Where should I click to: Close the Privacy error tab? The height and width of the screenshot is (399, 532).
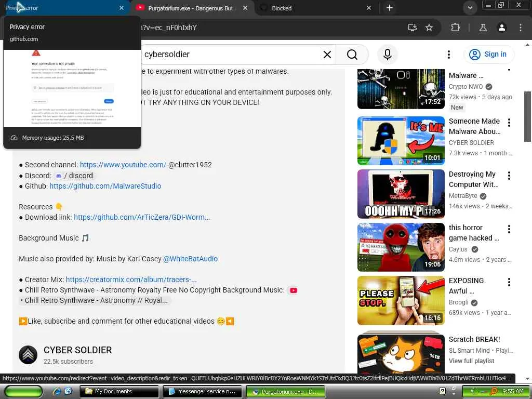[122, 8]
